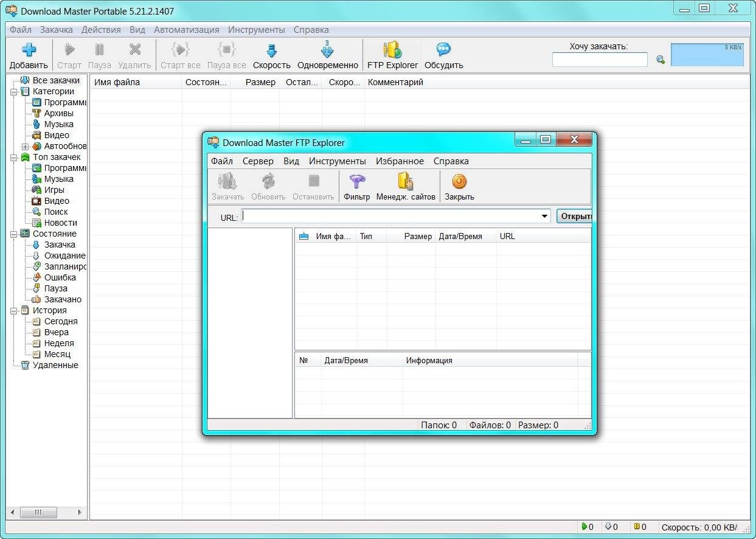Screen dimensions: 756x539
Task: Sort FTP list by Дата/Время column
Action: 466,236
